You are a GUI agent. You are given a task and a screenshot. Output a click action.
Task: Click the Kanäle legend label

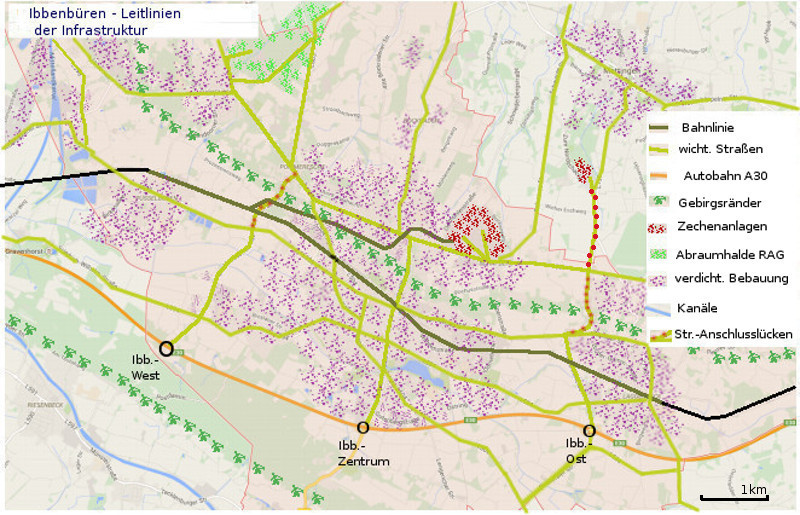[x=697, y=308]
